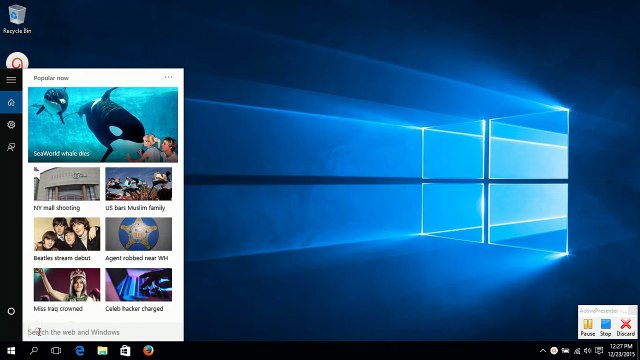Click Agent robbed near WH caption

(137, 258)
